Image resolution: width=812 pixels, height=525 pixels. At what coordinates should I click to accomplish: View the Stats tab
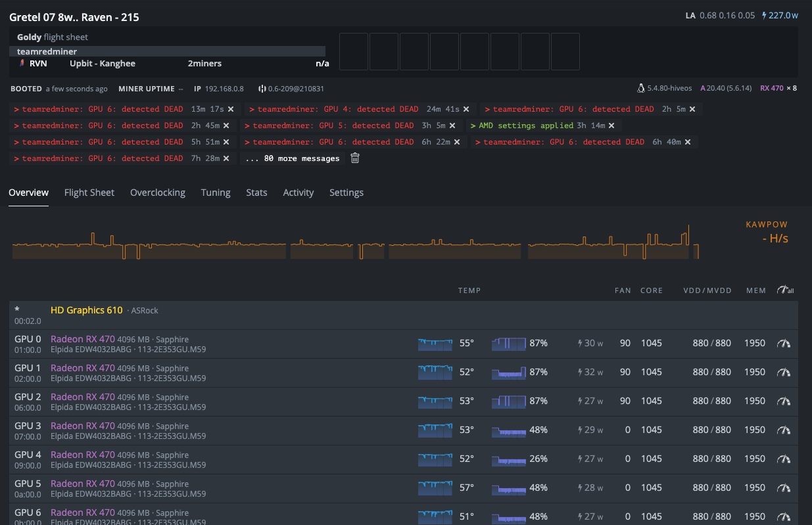pyautogui.click(x=256, y=193)
